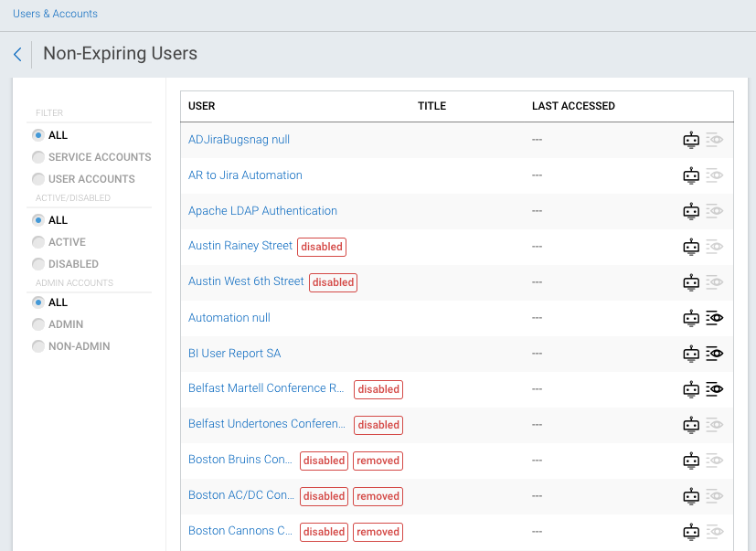Image resolution: width=756 pixels, height=551 pixels.
Task: Click the back arrow beside Non-Expiring Users
Action: point(17,55)
